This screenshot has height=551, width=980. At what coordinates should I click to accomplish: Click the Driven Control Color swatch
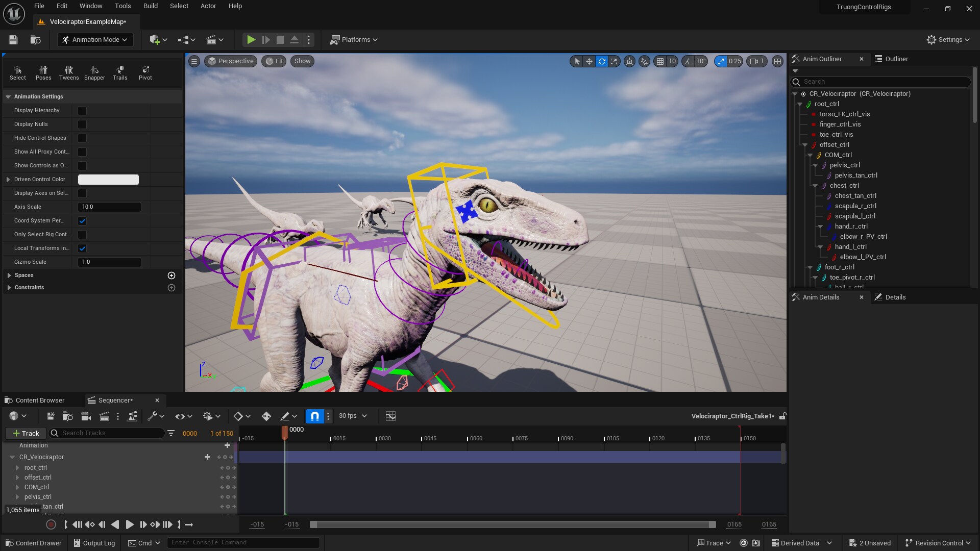pos(108,179)
